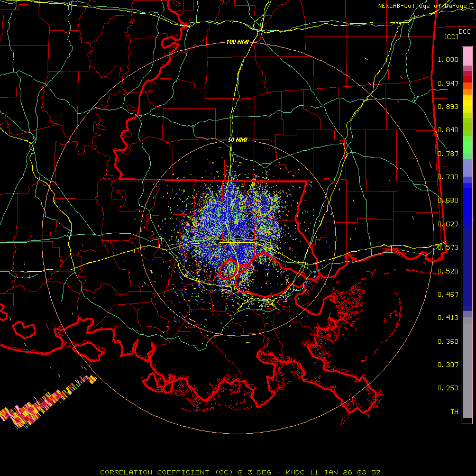Select the 1.000 legend value
This screenshot has height=476, width=476.
pos(448,59)
